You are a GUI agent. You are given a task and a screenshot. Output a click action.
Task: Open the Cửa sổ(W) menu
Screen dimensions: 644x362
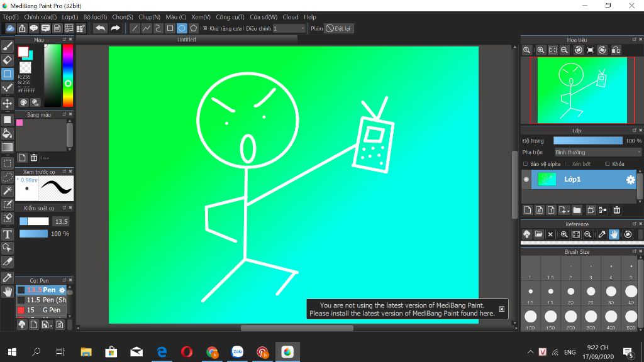[x=264, y=17]
